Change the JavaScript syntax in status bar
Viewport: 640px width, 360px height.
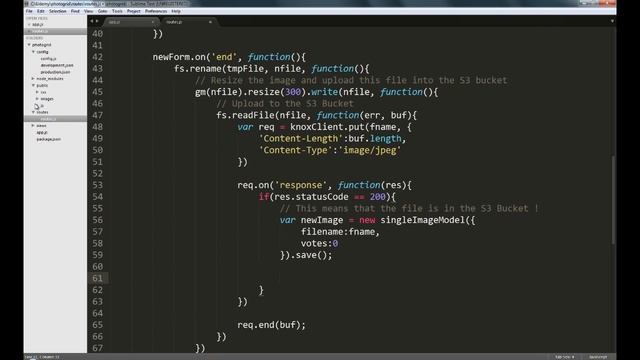click(x=598, y=357)
